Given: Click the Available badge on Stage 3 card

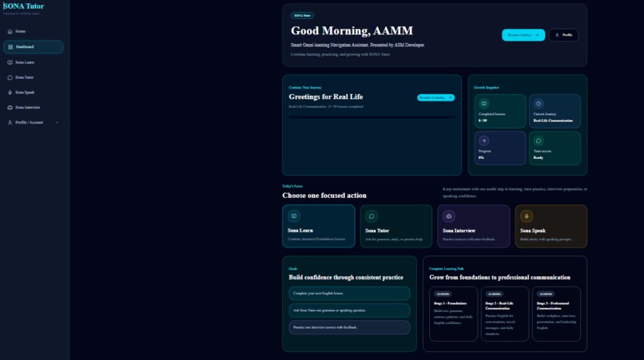Looking at the screenshot, I should pos(546,294).
